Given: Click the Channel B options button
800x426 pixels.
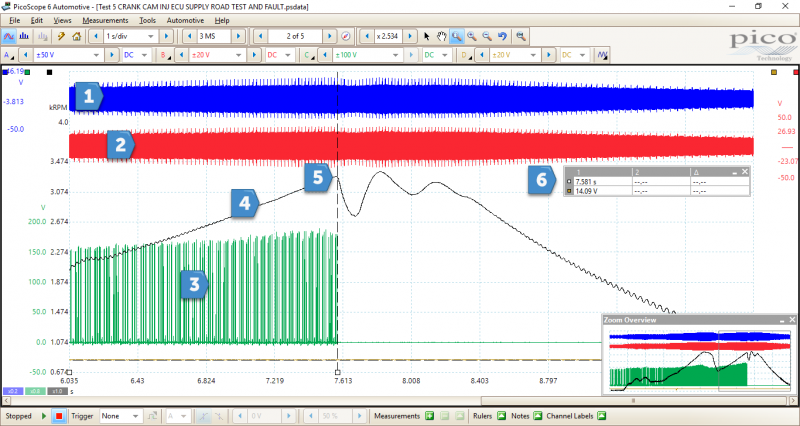Looking at the screenshot, I should tap(164, 55).
